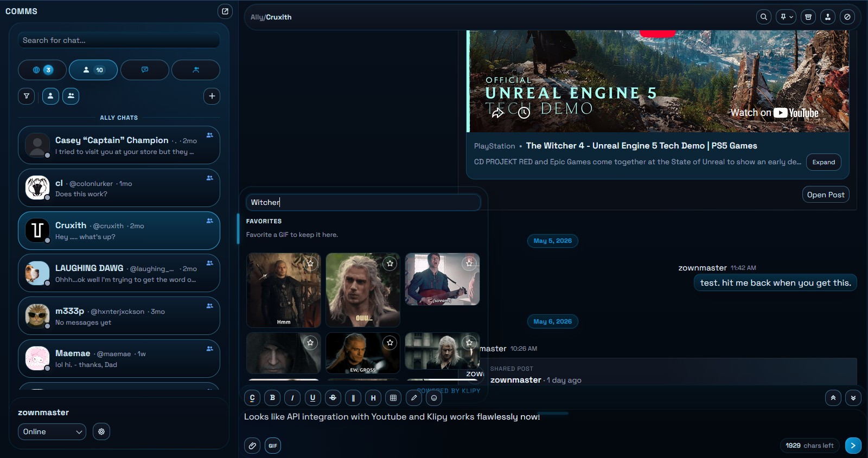Select the ally chats tab showing 10
Image resolution: width=868 pixels, height=458 pixels.
pos(93,70)
